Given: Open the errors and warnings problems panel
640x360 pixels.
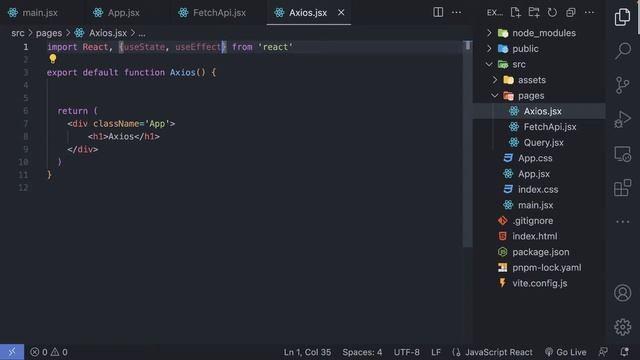Looking at the screenshot, I should pyautogui.click(x=49, y=352).
